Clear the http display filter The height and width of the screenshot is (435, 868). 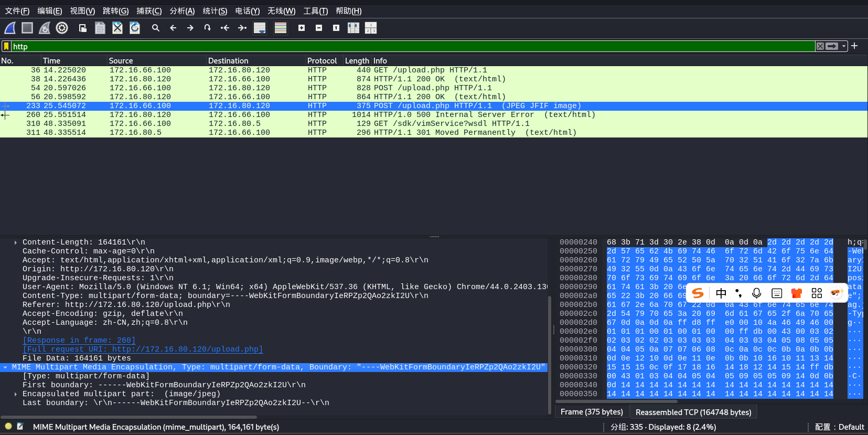click(x=820, y=46)
